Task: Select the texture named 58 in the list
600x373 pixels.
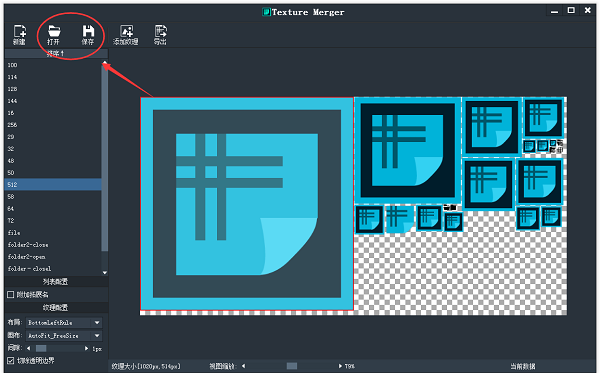Action: (53, 197)
